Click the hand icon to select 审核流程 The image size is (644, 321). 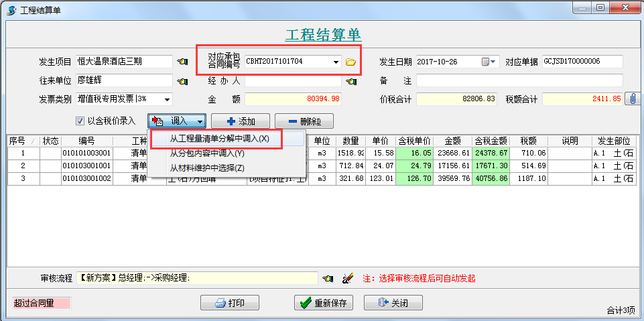(x=328, y=278)
